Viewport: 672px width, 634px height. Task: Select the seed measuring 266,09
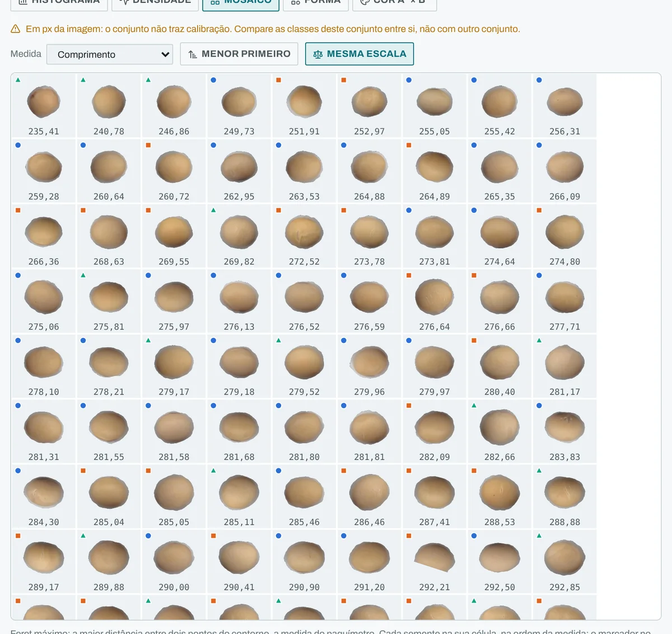pyautogui.click(x=564, y=171)
